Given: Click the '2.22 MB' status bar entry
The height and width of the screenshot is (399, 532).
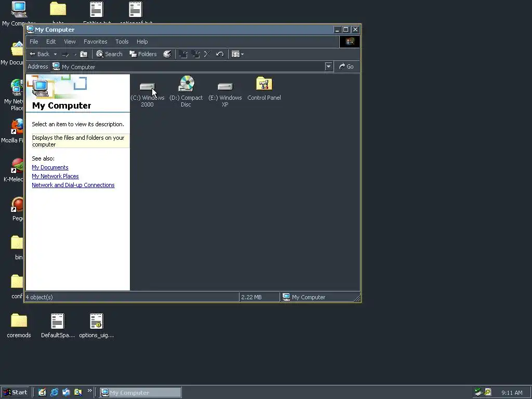Looking at the screenshot, I should (251, 297).
